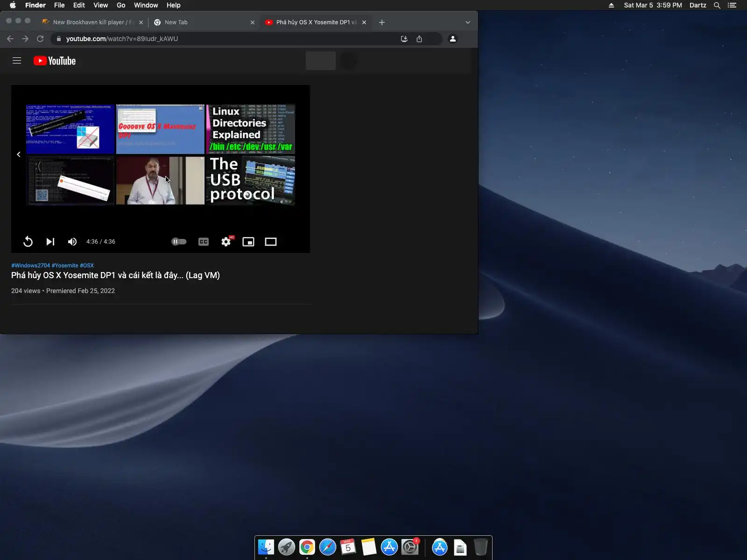
Task: Open the video settings gear
Action: [226, 242]
